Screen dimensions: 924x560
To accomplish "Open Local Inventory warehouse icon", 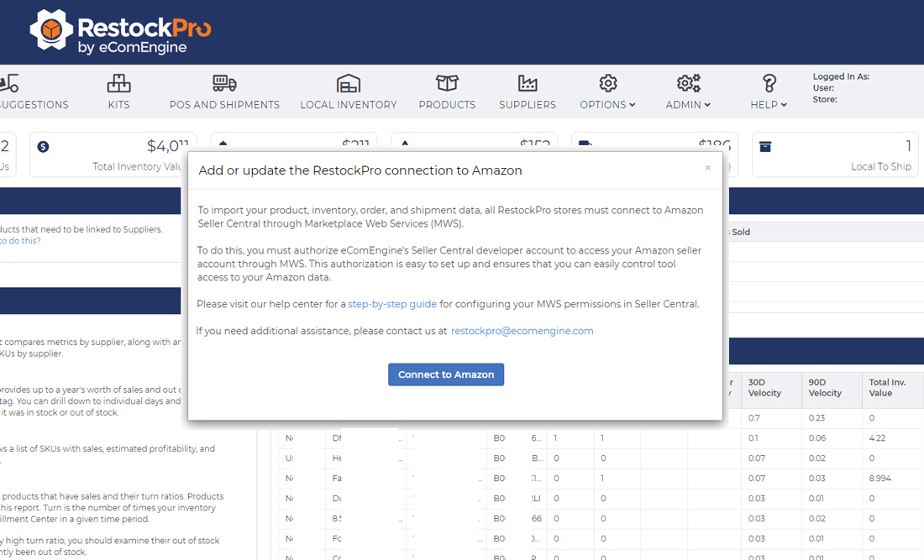I will pyautogui.click(x=348, y=83).
